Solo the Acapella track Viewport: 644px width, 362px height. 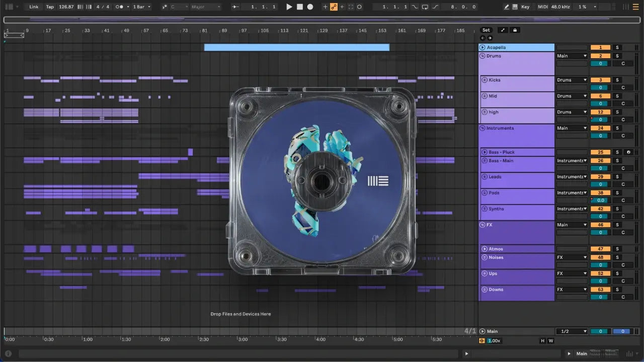point(617,48)
